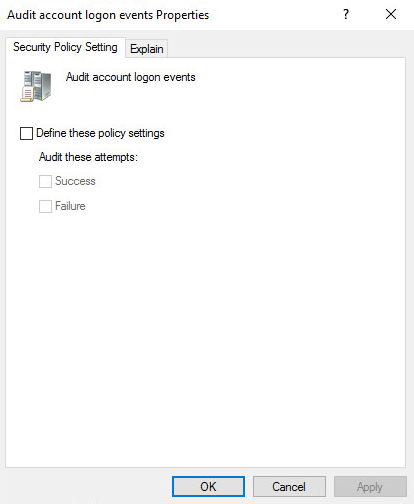Select the Security Policy Setting tab
The height and width of the screenshot is (504, 414).
point(65,47)
